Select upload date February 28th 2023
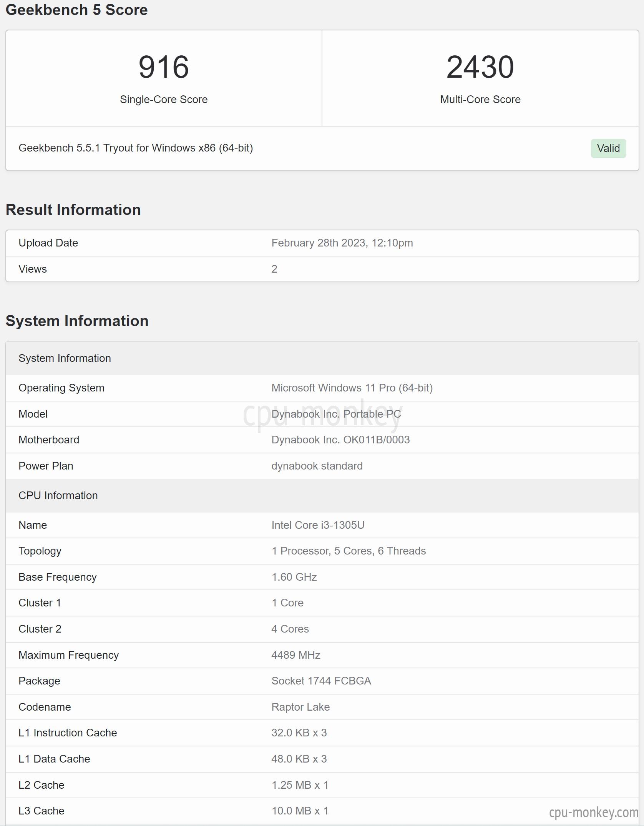 click(x=342, y=243)
